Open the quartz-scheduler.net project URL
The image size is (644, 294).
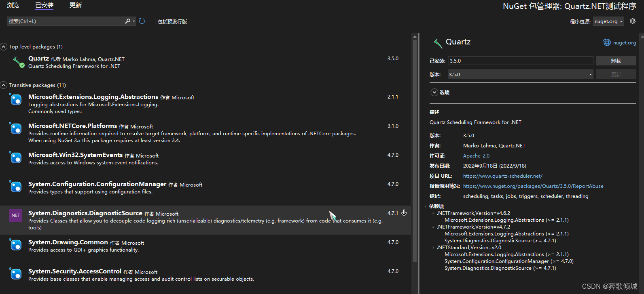(503, 176)
